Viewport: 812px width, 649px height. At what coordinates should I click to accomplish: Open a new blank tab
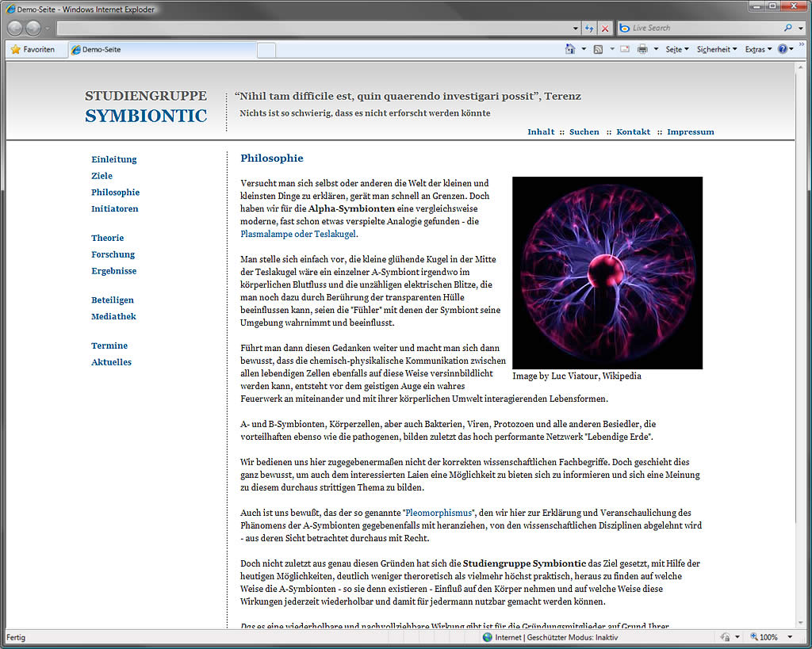coord(266,50)
